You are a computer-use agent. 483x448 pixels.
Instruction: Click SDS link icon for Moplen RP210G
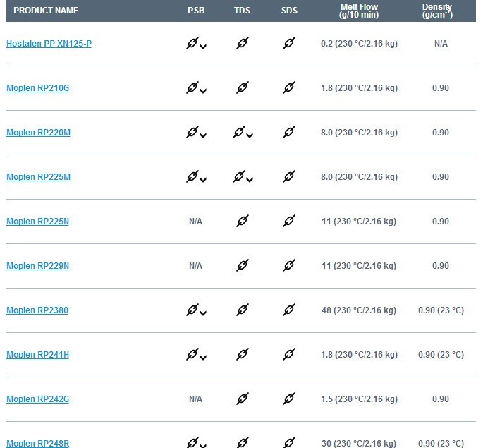[289, 87]
